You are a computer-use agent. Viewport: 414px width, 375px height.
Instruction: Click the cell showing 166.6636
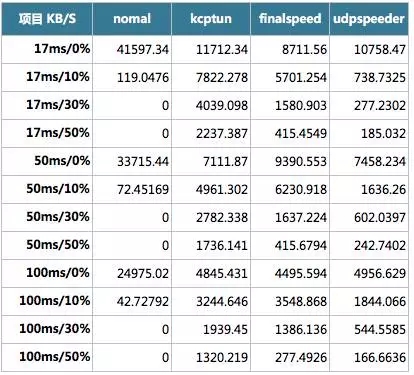point(369,357)
